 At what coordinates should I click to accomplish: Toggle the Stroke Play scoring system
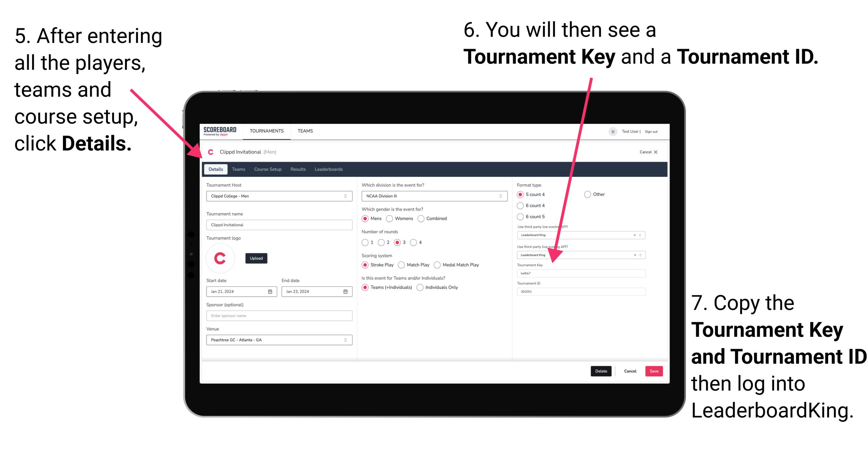[x=366, y=264]
